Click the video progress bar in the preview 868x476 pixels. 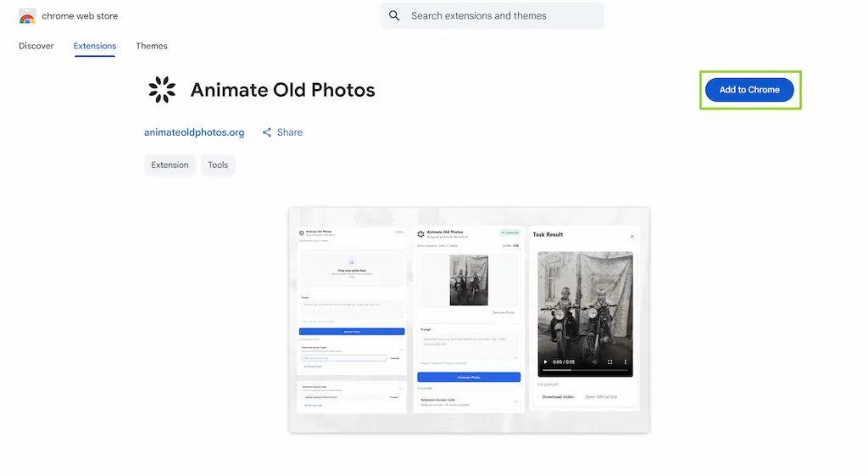pyautogui.click(x=585, y=370)
